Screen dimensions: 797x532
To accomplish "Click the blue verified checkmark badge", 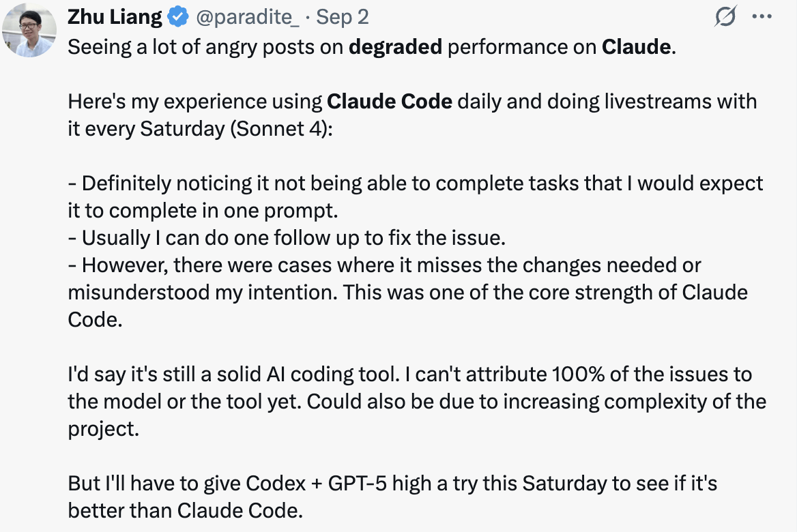I will click(178, 18).
